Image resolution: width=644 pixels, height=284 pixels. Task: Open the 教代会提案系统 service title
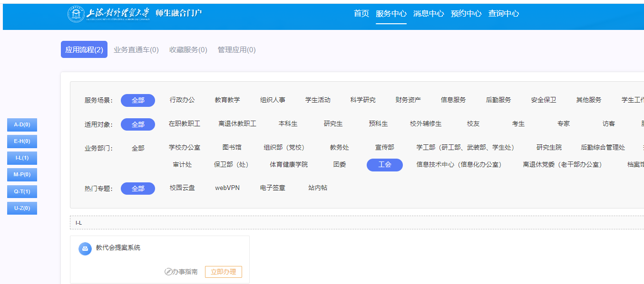point(118,247)
